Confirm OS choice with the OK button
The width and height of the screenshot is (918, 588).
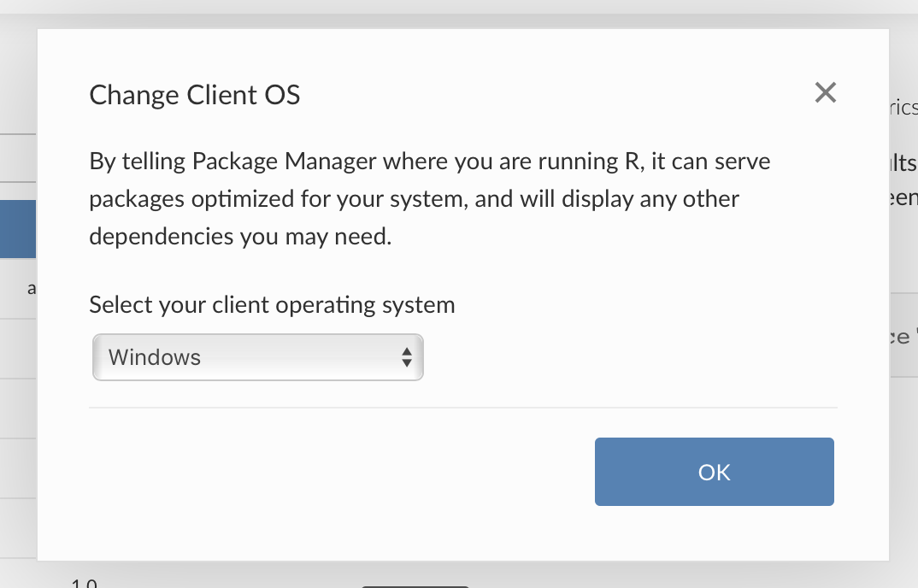pyautogui.click(x=714, y=471)
